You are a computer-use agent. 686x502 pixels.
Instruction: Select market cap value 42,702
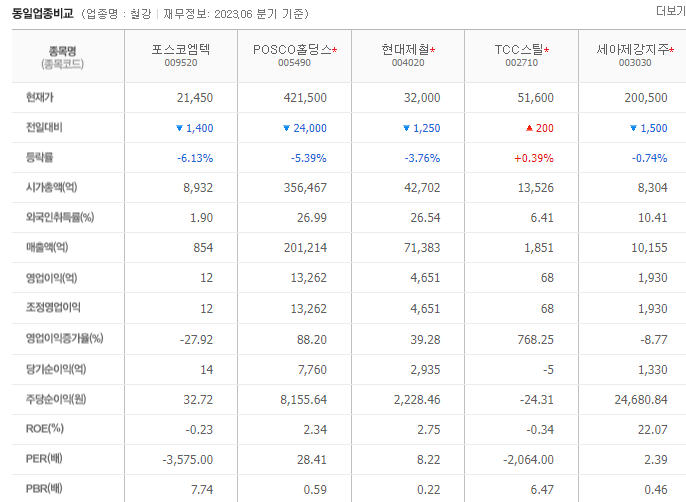click(422, 188)
